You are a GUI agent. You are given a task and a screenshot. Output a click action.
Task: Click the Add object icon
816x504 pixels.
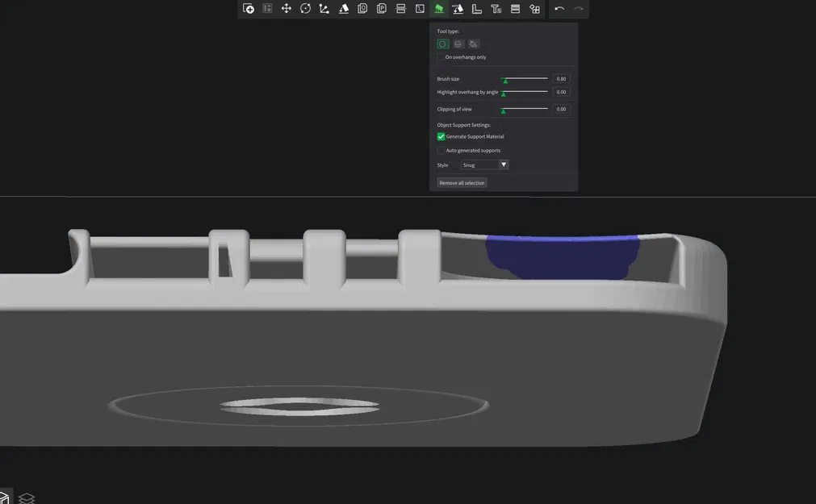pyautogui.click(x=247, y=8)
